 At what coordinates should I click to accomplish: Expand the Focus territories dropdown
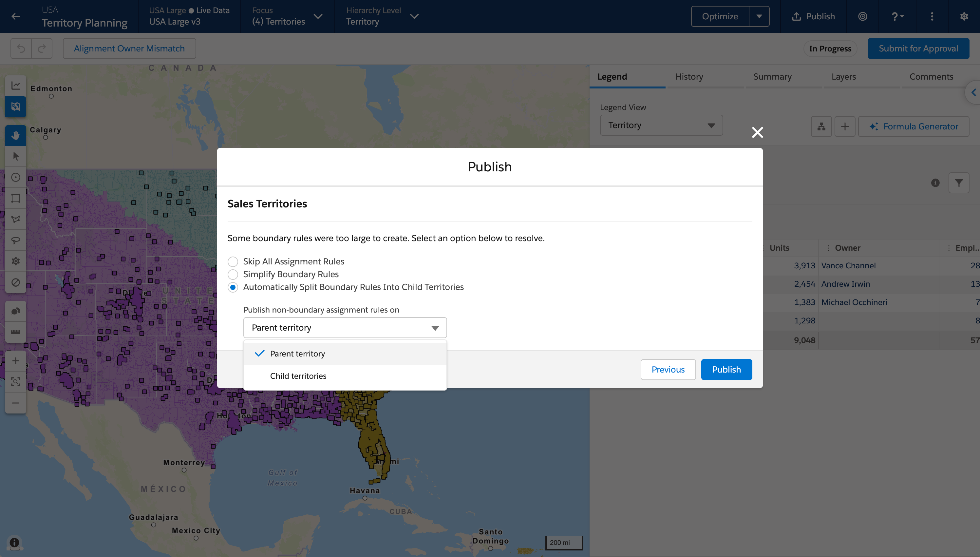[318, 16]
